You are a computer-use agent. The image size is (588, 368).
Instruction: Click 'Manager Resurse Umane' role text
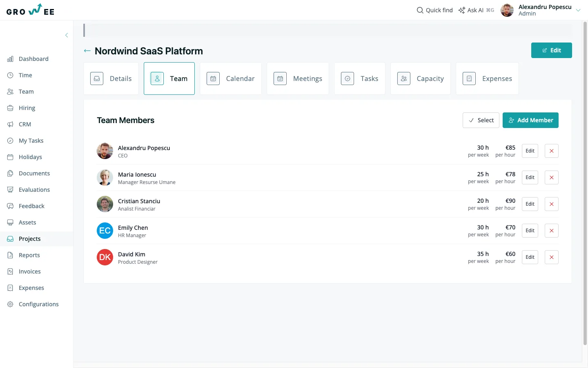[147, 182]
